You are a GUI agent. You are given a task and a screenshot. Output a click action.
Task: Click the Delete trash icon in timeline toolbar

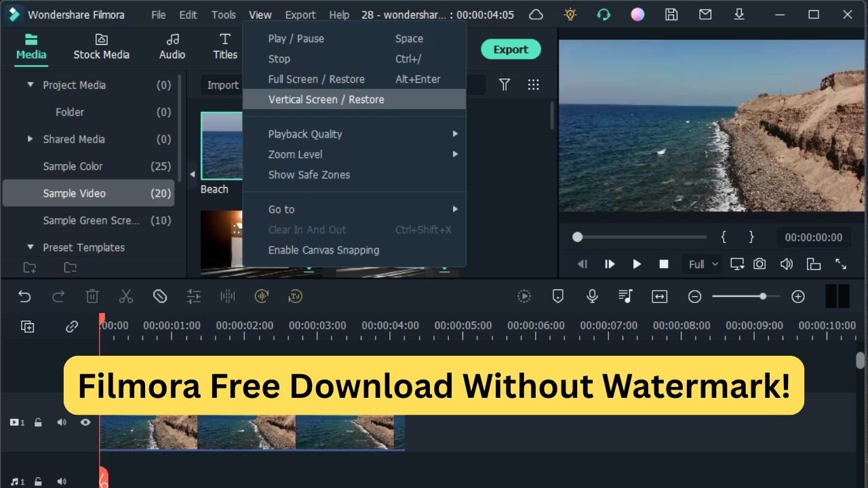pos(92,296)
